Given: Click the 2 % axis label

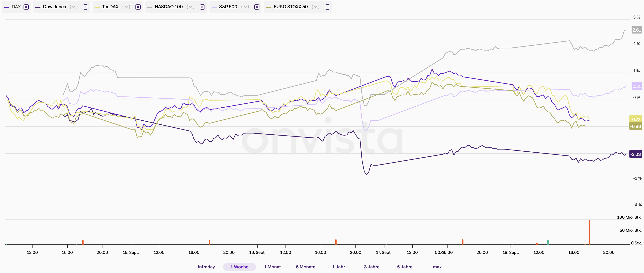Looking at the screenshot, I should [637, 44].
